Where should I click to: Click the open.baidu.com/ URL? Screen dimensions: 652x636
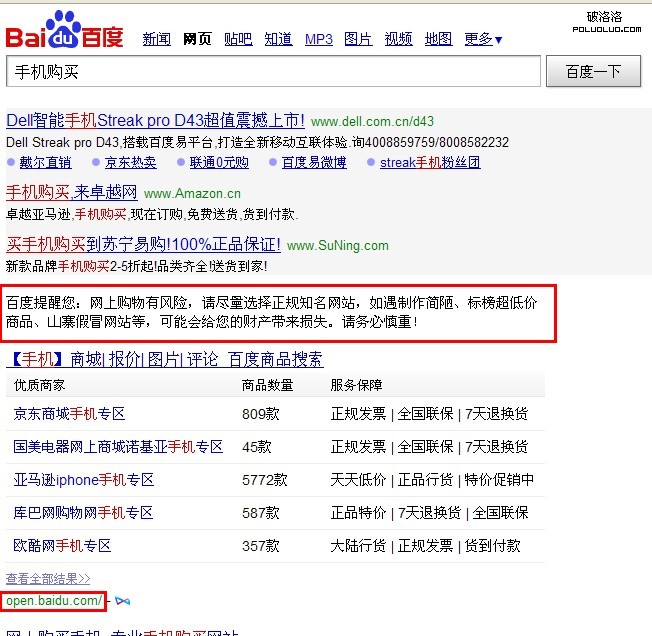[x=54, y=601]
